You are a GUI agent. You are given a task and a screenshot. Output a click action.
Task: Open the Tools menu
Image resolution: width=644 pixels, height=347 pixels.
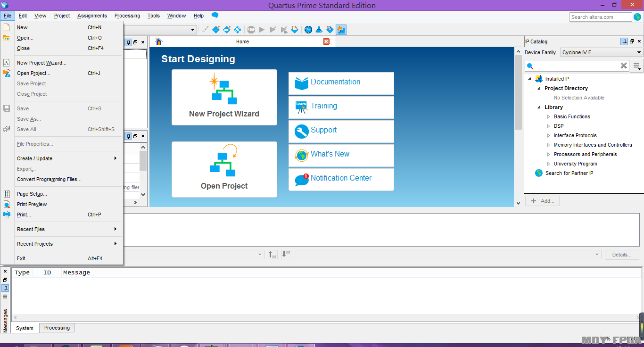154,16
